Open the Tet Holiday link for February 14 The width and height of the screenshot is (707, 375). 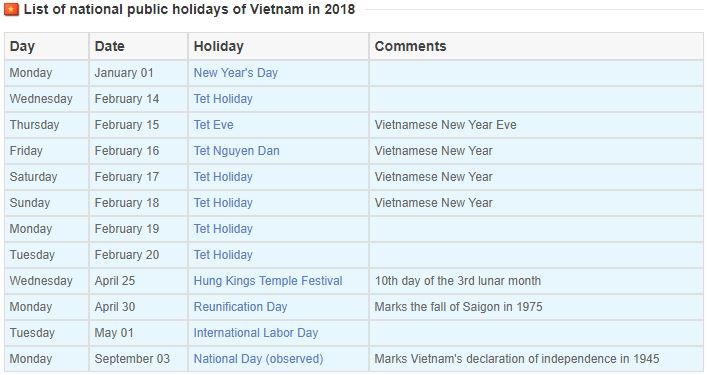pos(223,99)
